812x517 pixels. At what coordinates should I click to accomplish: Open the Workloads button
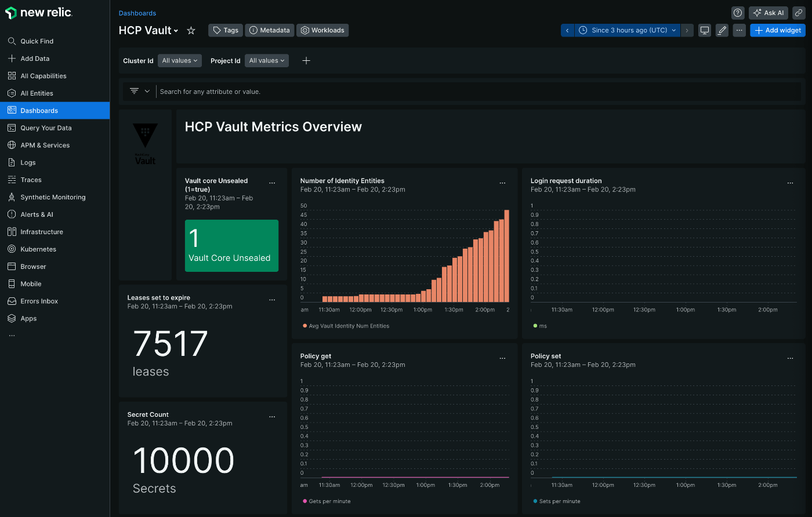pyautogui.click(x=322, y=30)
